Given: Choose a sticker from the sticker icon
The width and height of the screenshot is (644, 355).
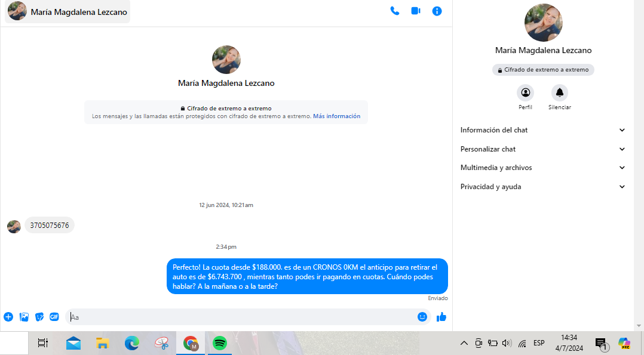Looking at the screenshot, I should coord(39,317).
